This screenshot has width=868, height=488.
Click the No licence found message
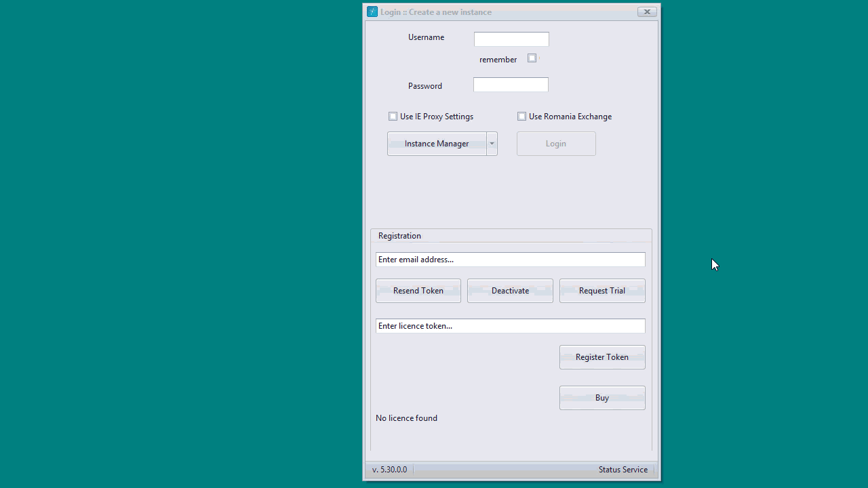coord(406,418)
